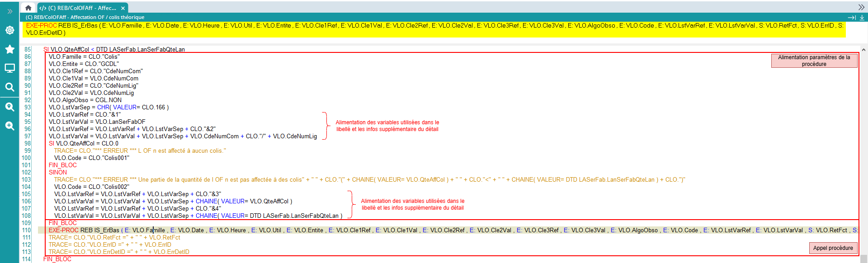Open the ship wheel icon in sidebar
Viewport: 868px width, 263px height.
(x=9, y=30)
